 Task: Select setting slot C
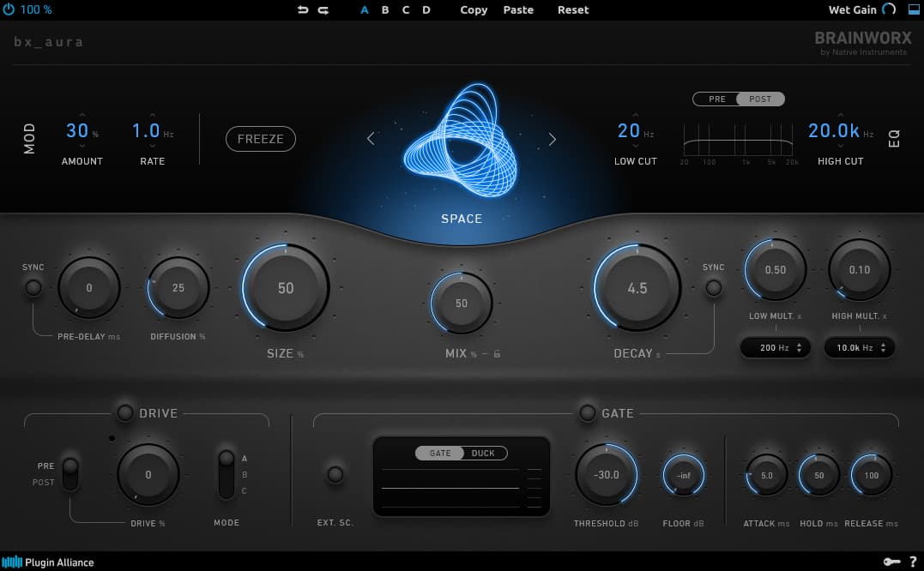(x=406, y=10)
